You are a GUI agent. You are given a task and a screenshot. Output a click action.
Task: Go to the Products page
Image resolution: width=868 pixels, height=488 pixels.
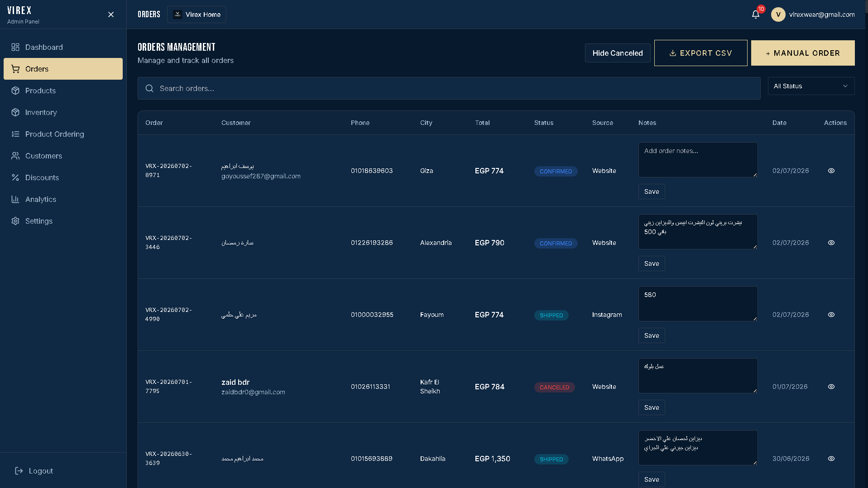pos(63,91)
